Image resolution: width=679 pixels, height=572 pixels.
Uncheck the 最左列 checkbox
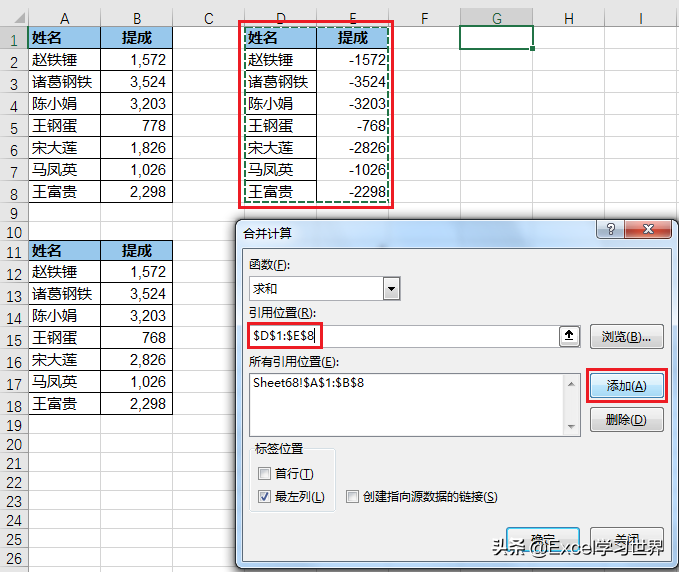[x=264, y=496]
